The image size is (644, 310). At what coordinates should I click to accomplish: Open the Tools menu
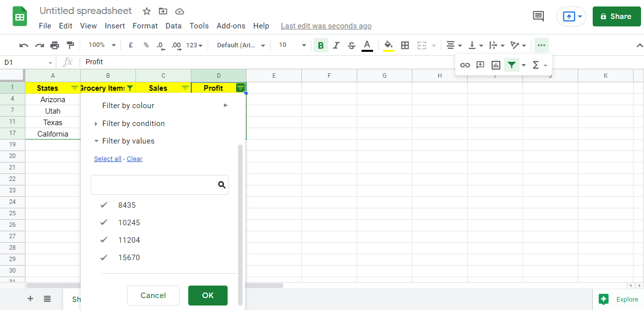[199, 26]
